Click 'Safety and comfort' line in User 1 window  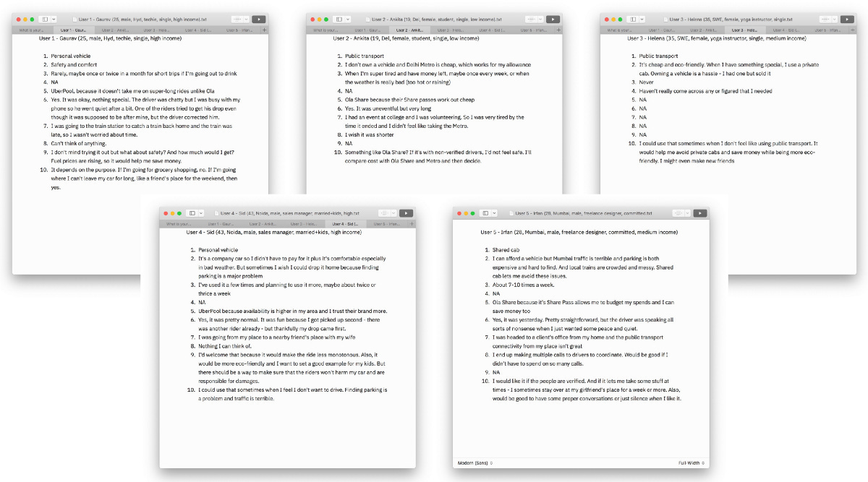click(x=73, y=64)
